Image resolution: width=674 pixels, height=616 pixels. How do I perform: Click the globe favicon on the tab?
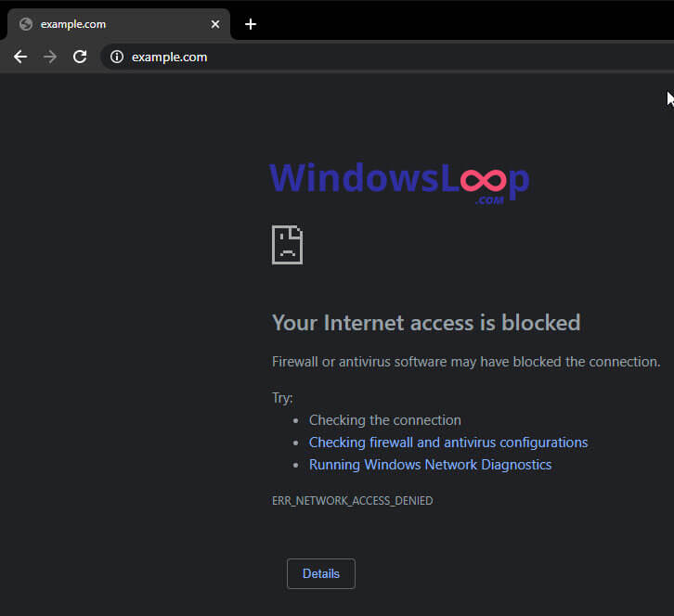pos(26,24)
